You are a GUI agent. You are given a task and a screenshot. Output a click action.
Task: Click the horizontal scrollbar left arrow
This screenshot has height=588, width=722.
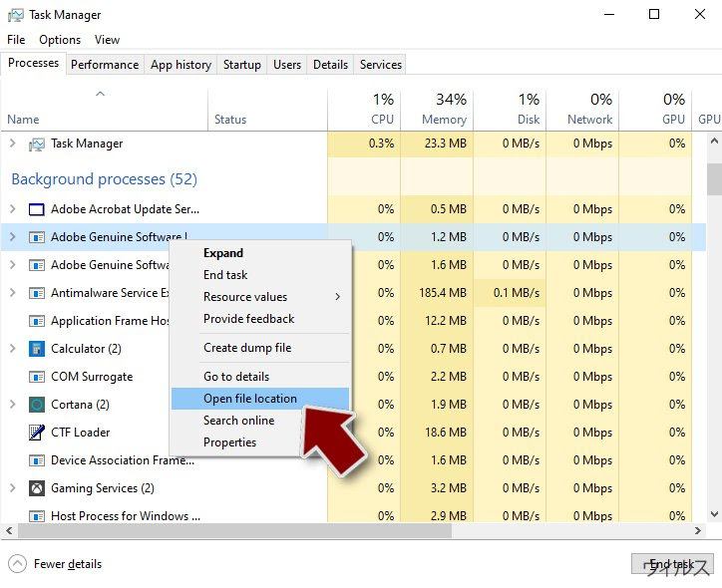9,531
